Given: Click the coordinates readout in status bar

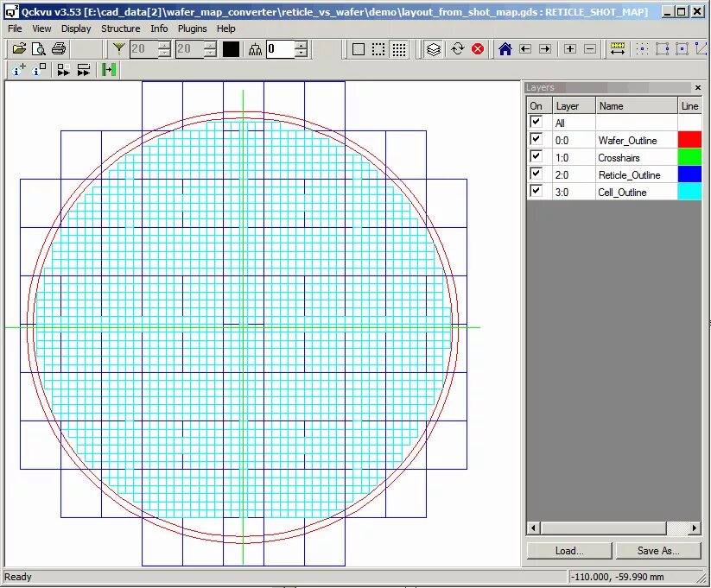Looking at the screenshot, I should [x=617, y=577].
